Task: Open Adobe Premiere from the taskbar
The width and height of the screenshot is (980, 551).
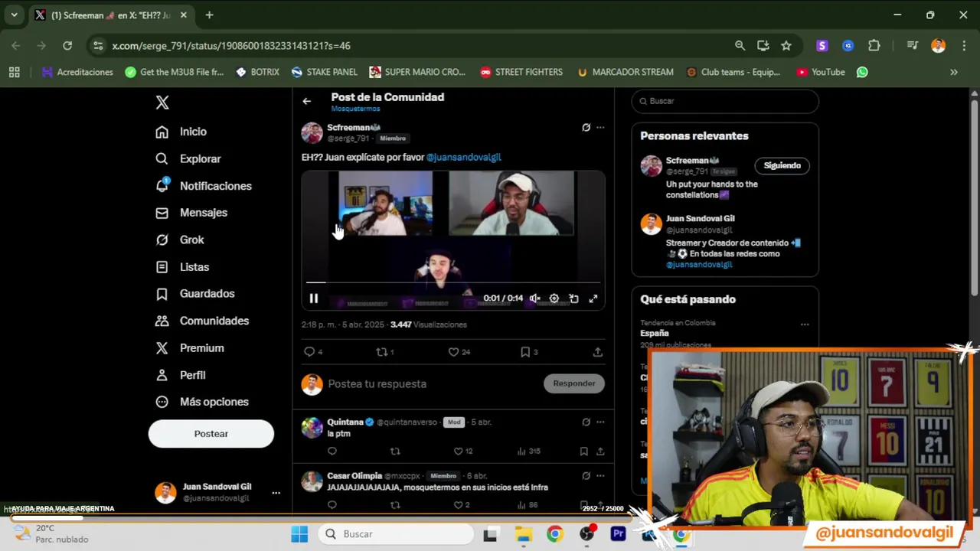Action: coord(618,534)
